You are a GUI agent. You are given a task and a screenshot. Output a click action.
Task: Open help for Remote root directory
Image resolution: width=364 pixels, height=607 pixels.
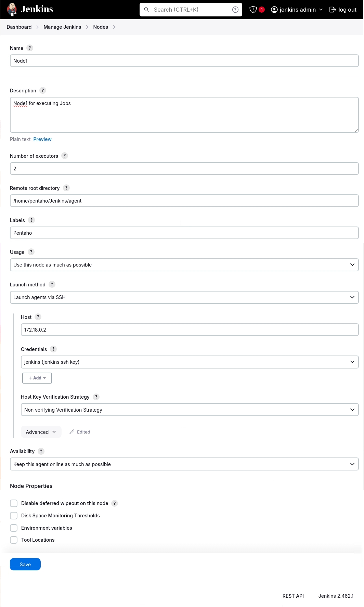tap(66, 188)
